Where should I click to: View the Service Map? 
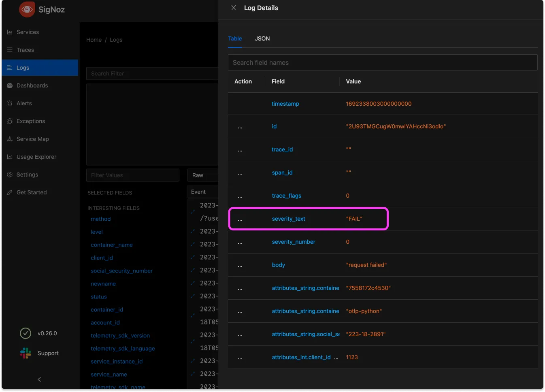(x=32, y=139)
